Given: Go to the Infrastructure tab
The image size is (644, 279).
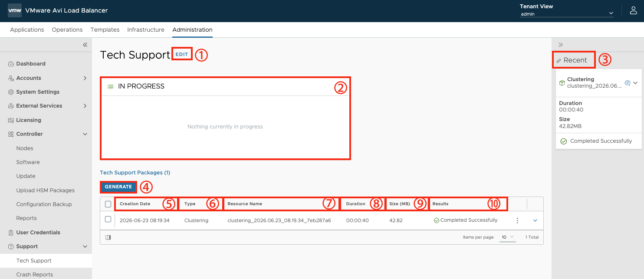Looking at the screenshot, I should tap(146, 30).
